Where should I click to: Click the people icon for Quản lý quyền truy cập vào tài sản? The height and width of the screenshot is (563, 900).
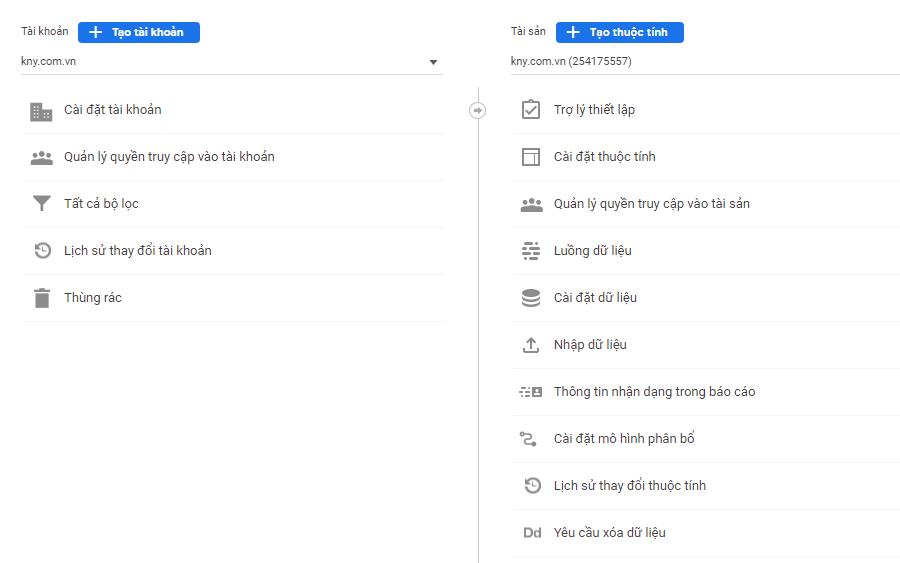(532, 204)
